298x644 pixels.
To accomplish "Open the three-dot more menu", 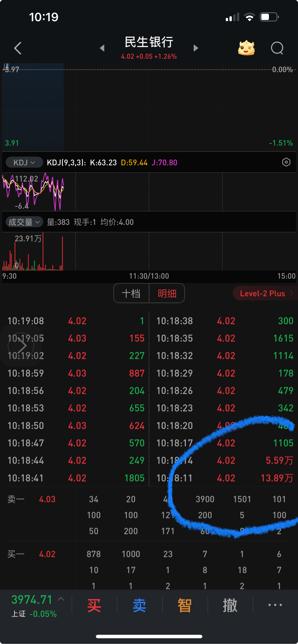I will 275,605.
